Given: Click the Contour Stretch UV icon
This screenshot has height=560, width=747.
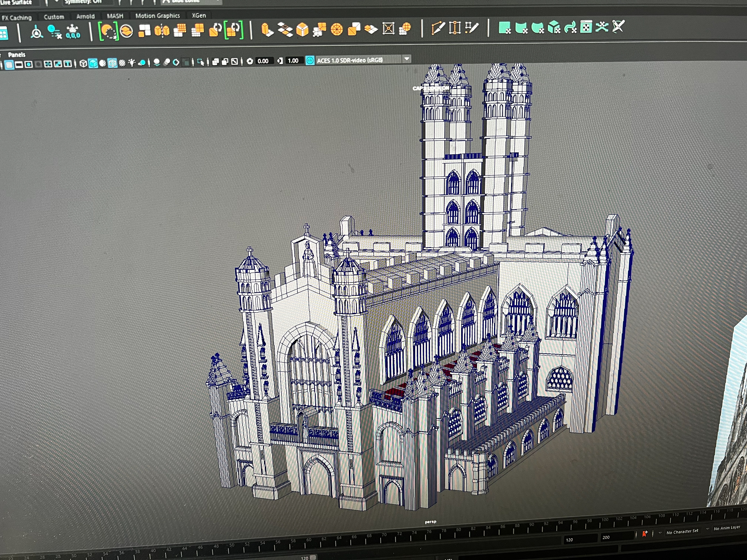Looking at the screenshot, I should [570, 27].
